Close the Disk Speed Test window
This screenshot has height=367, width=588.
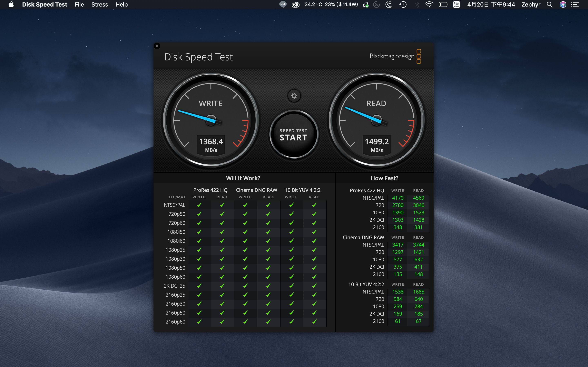point(157,46)
